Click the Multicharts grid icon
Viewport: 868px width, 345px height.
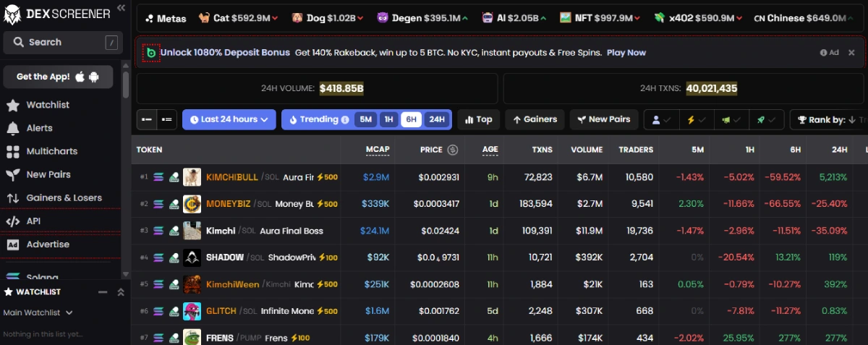(x=12, y=152)
